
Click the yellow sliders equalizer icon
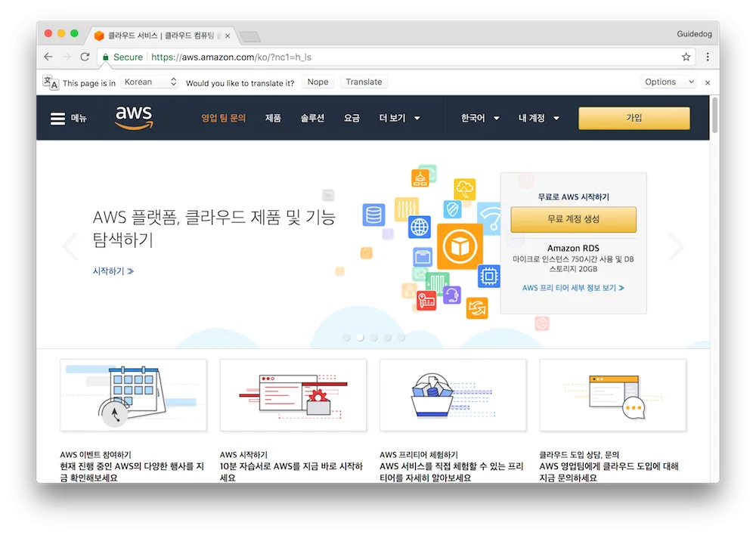coord(407,209)
